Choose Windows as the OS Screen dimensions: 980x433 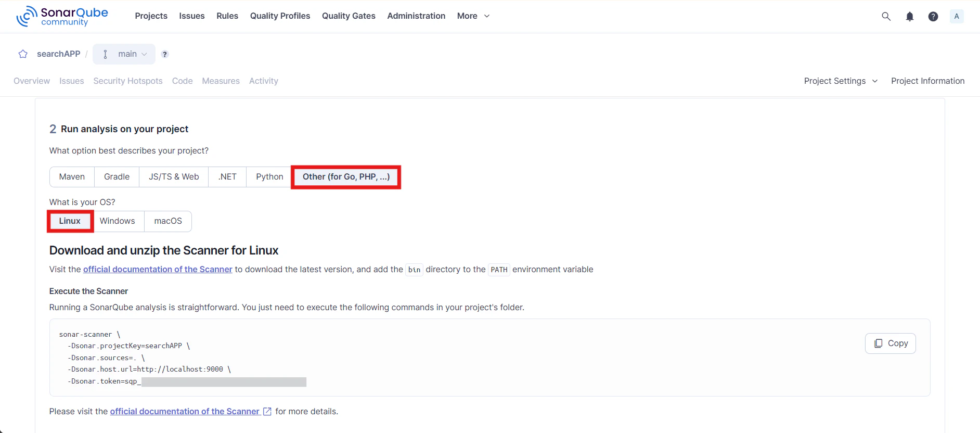[118, 221]
